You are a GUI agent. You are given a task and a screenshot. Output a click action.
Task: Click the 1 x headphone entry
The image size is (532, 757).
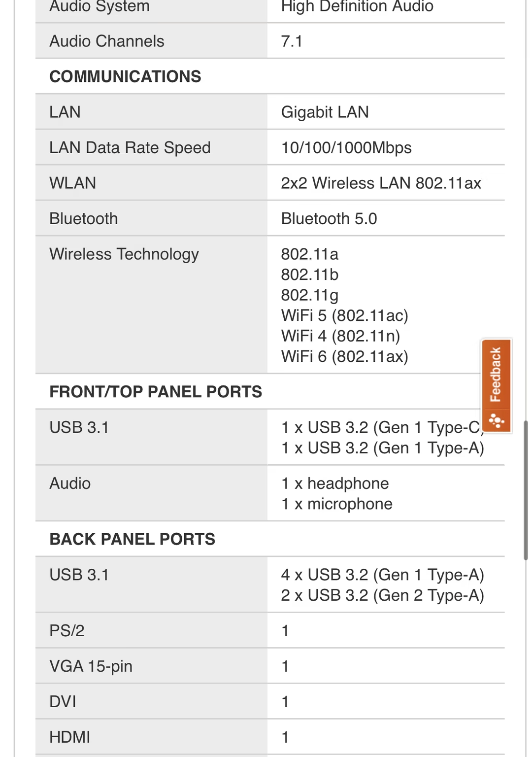point(335,483)
